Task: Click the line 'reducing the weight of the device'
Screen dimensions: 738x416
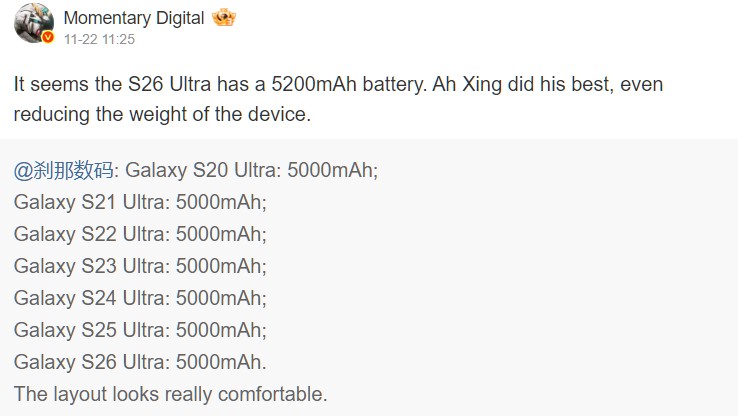Action: (x=163, y=115)
